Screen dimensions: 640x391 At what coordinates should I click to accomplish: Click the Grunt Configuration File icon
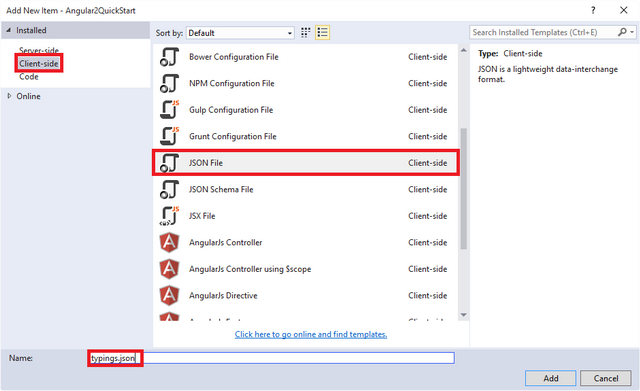tap(169, 136)
